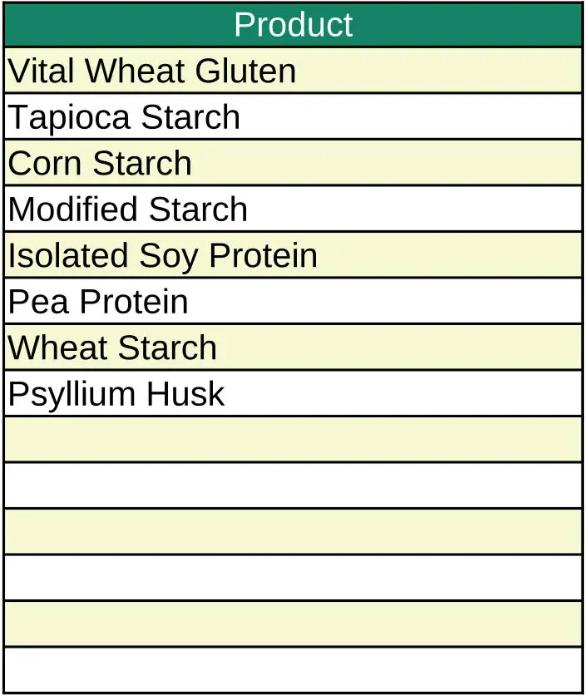
Task: Click the word "Gluten" in the first row
Action: coord(245,71)
